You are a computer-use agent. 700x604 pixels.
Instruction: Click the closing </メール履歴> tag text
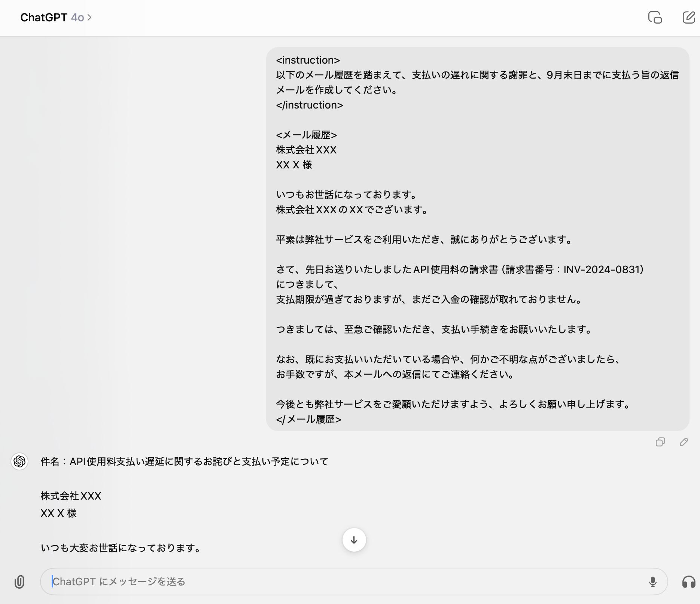click(308, 419)
